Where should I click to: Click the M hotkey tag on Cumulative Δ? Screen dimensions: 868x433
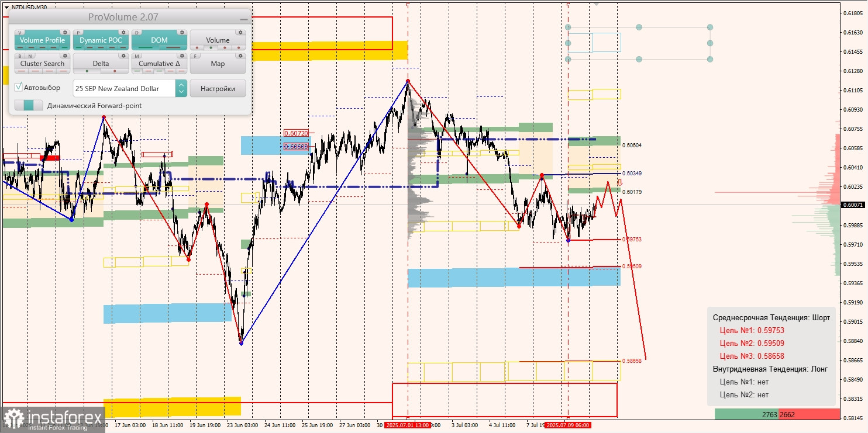coord(137,56)
